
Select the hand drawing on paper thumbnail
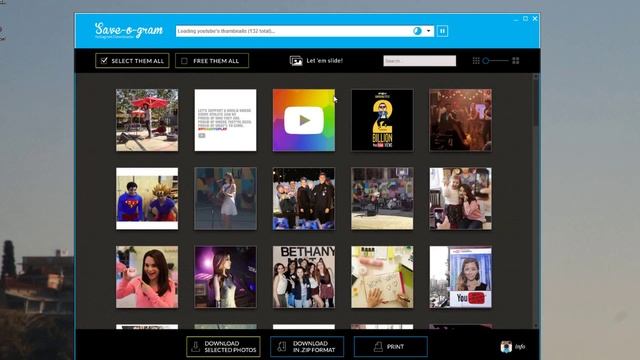click(x=382, y=277)
